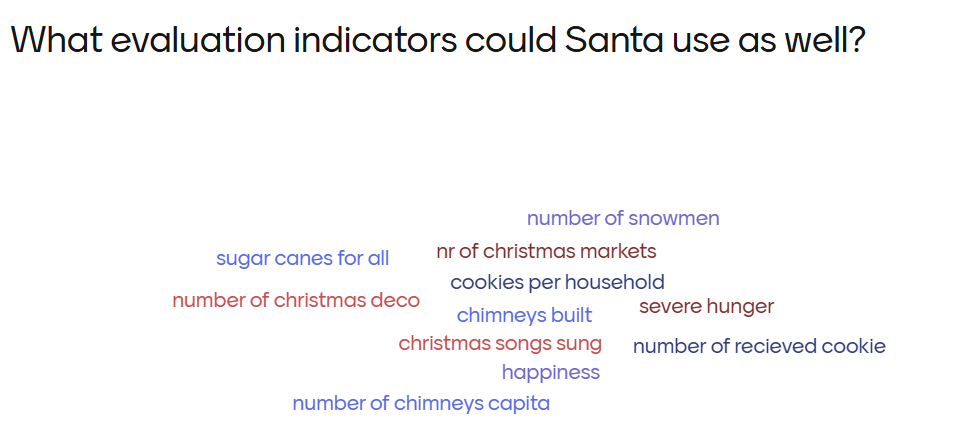Select the 'number of chimneys capita' entry

[421, 403]
